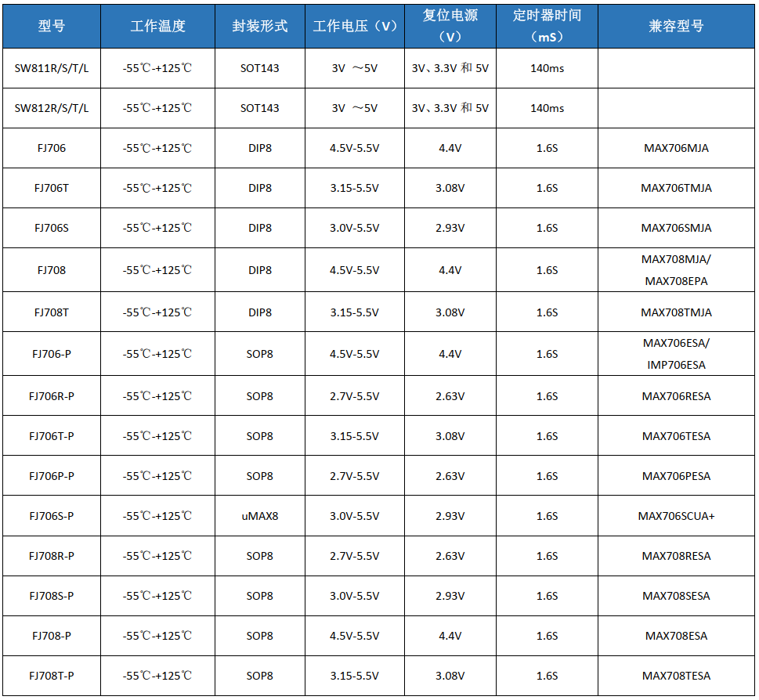Click the SW812R/S/T/L model cell
Screen dimensions: 759x700
(x=52, y=108)
